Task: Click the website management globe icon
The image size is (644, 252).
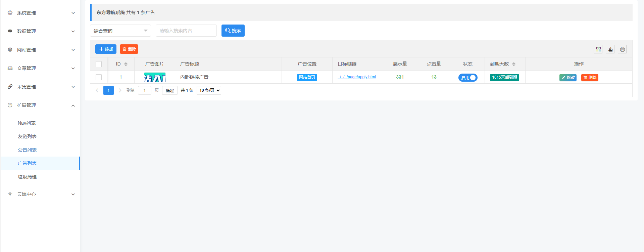Action: (x=10, y=50)
